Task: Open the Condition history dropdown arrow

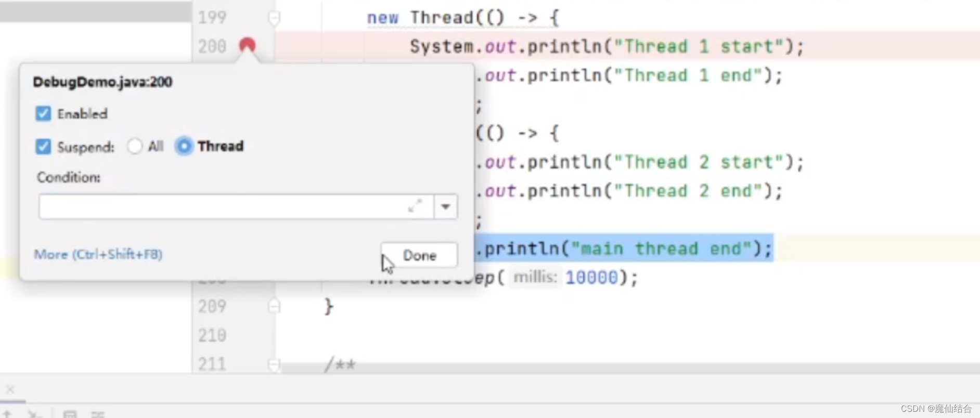Action: tap(446, 207)
